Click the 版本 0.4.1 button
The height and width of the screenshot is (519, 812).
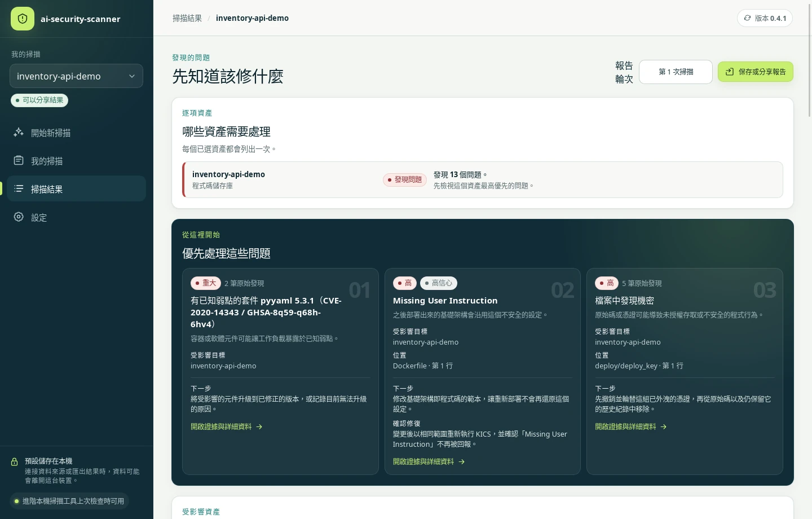pos(765,18)
